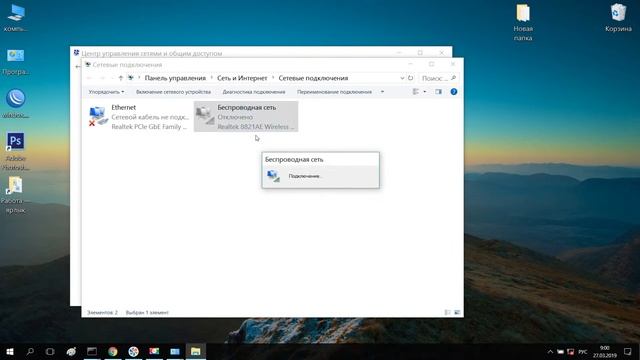Open the Корзина desktop icon
The width and height of the screenshot is (640, 360).
(x=618, y=18)
